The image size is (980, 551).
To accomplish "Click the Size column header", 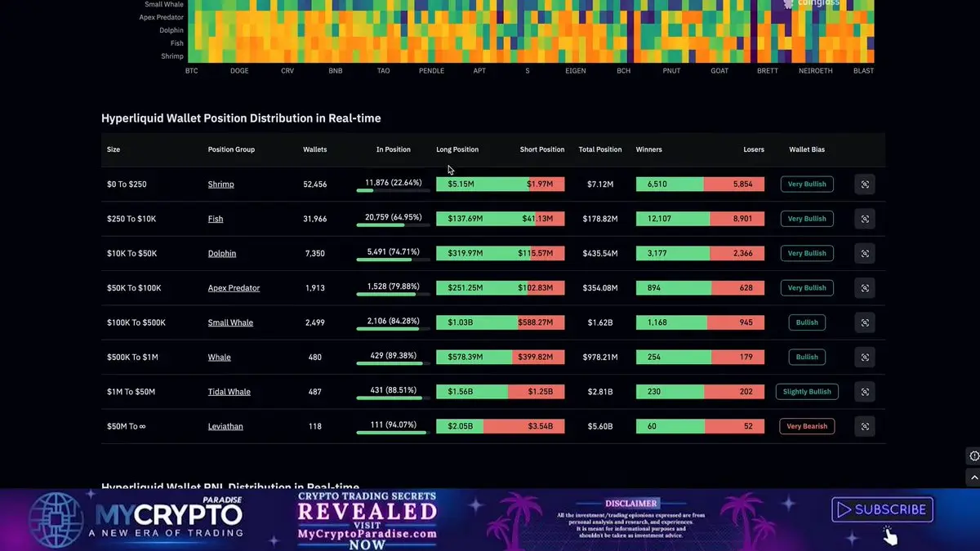I will (x=114, y=149).
